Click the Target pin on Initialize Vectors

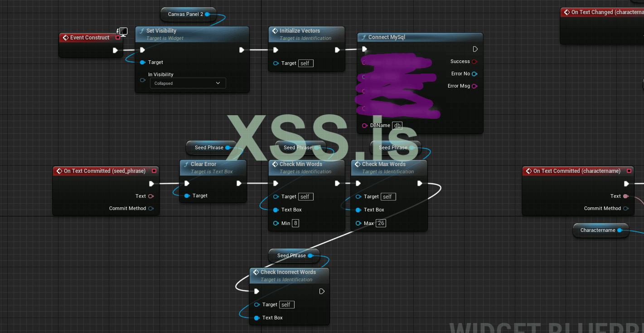(x=276, y=63)
